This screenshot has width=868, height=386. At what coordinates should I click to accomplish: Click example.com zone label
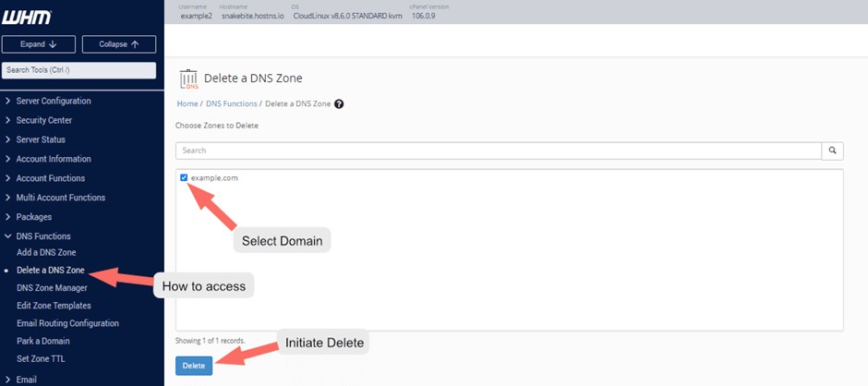tap(214, 178)
